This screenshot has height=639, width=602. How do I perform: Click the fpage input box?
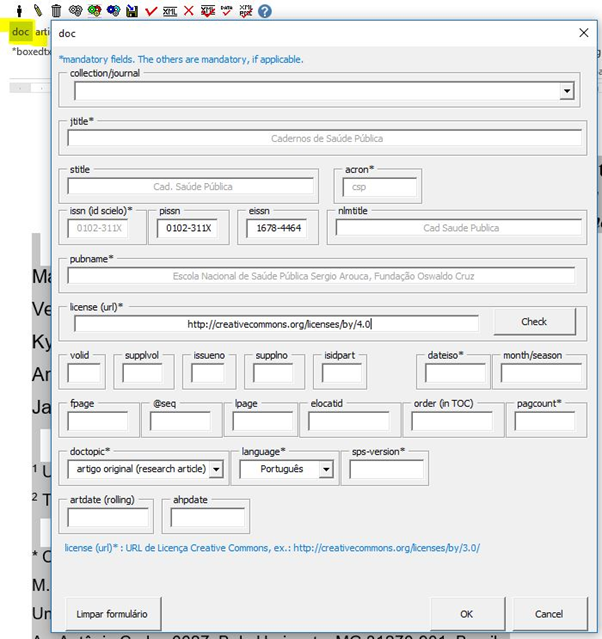coord(98,421)
